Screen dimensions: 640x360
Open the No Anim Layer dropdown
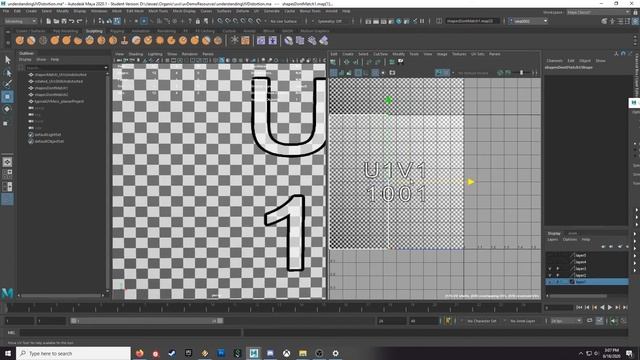523,321
